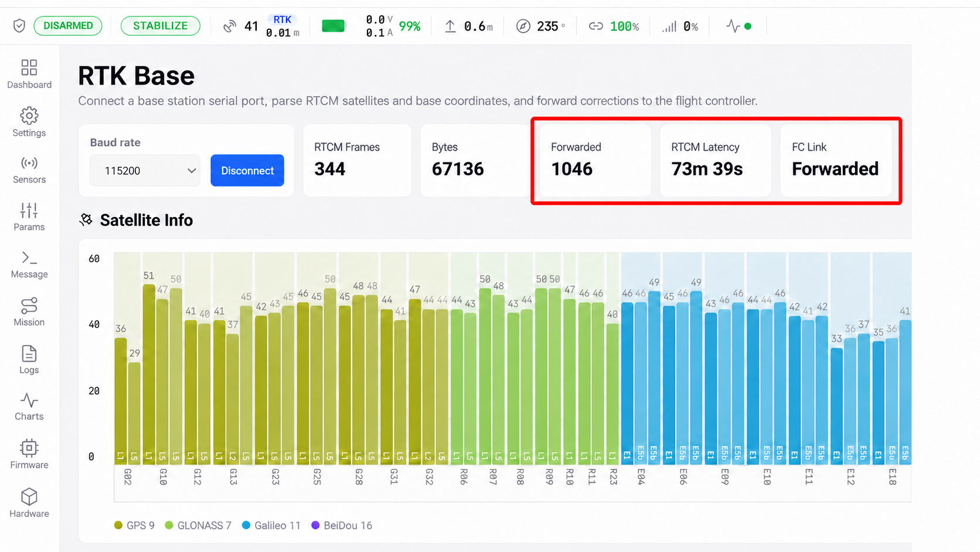The width and height of the screenshot is (980, 552).
Task: Click the signal strength bars icon
Action: click(x=669, y=26)
